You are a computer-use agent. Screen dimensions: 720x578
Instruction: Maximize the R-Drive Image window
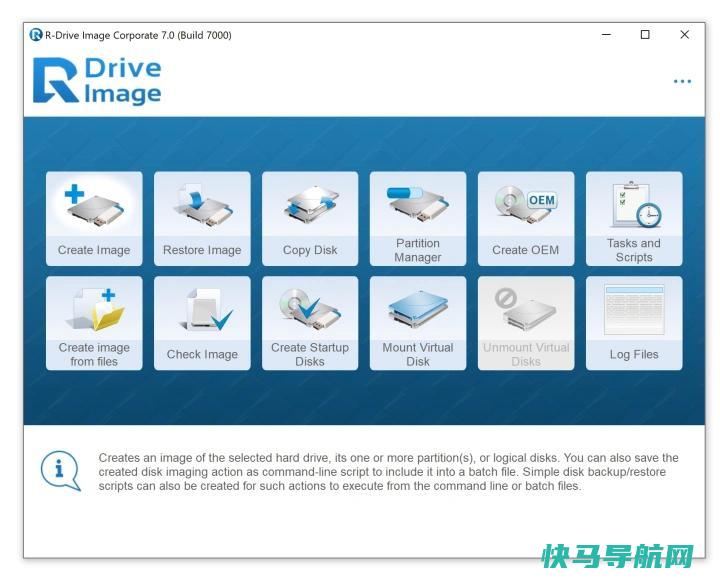pyautogui.click(x=645, y=35)
